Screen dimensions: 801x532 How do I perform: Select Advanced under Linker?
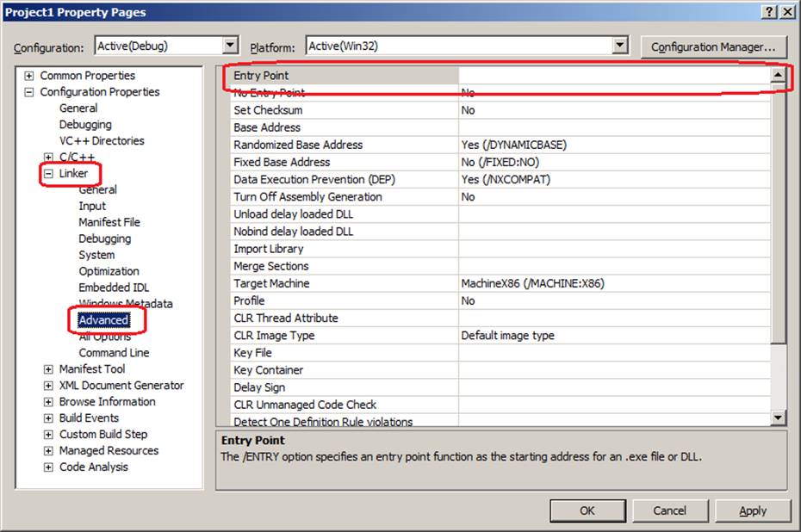pos(103,320)
